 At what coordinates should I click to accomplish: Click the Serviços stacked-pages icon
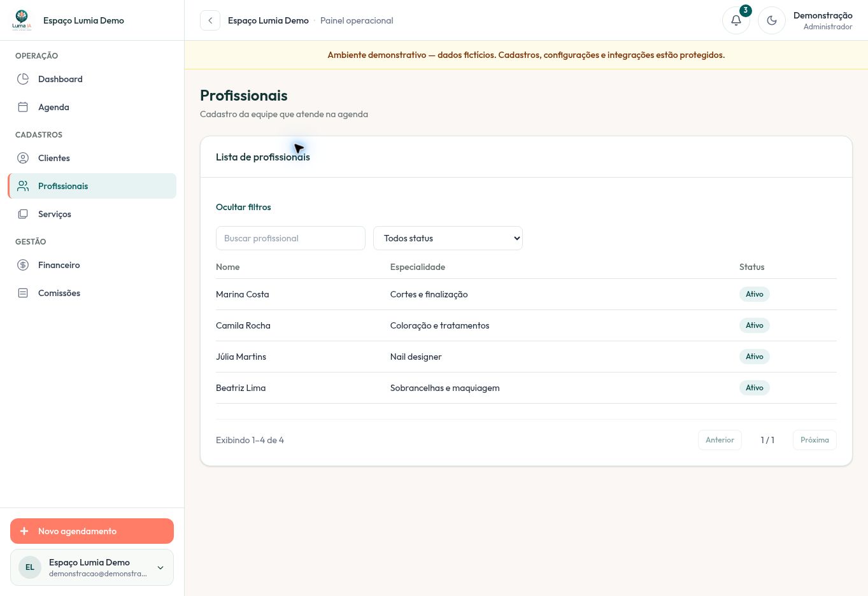click(23, 214)
